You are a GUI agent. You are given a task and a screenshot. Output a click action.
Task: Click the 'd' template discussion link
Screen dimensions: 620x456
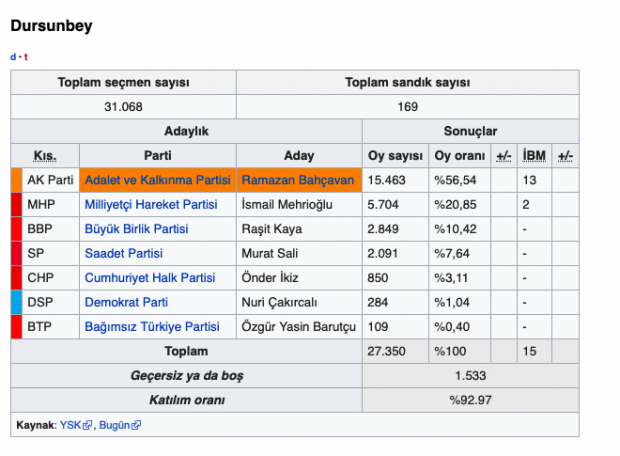click(x=13, y=57)
